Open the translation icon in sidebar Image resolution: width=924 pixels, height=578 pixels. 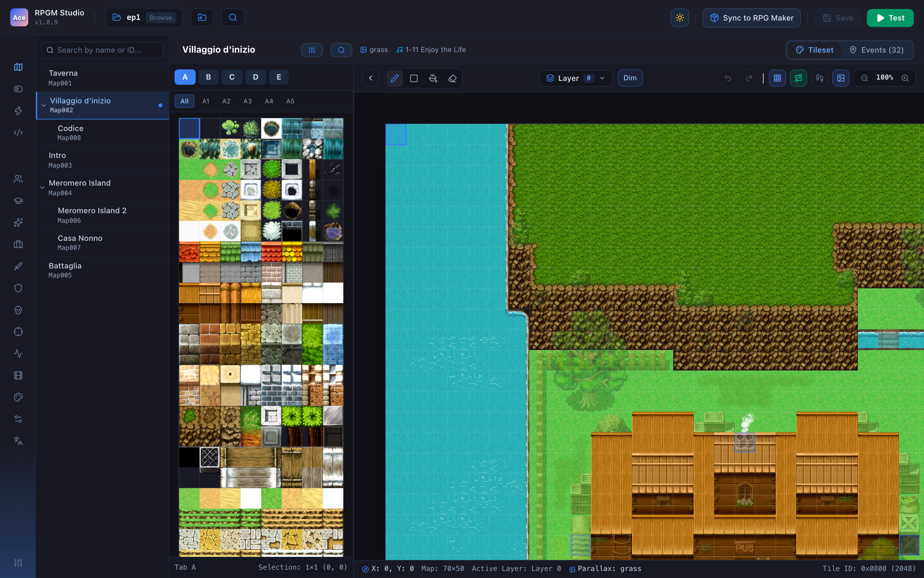pos(18,441)
